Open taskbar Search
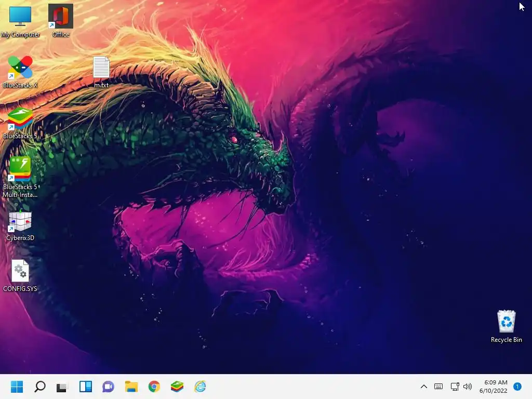 coord(39,387)
